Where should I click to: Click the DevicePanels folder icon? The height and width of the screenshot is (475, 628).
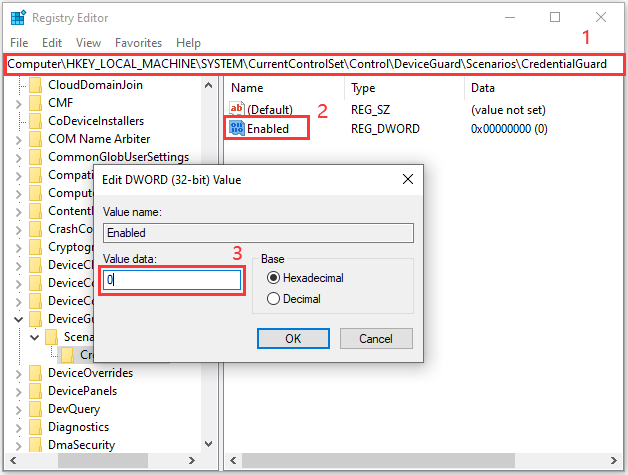35,391
